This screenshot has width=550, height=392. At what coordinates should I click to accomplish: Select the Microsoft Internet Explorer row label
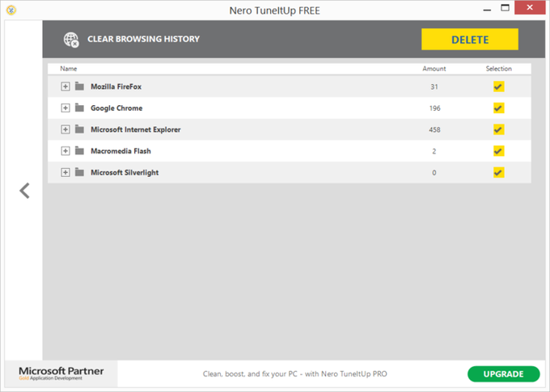(x=135, y=130)
